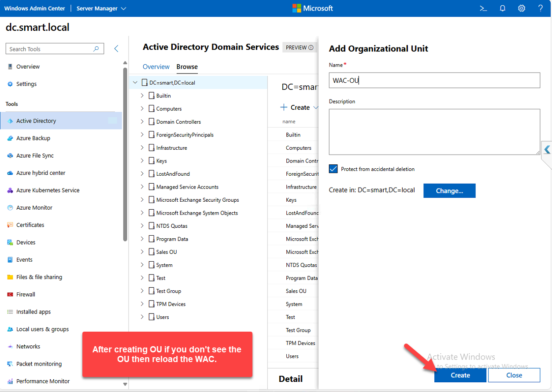Screen dimensions: 552x392
Task: Open the Firewall tool
Action: (26, 294)
